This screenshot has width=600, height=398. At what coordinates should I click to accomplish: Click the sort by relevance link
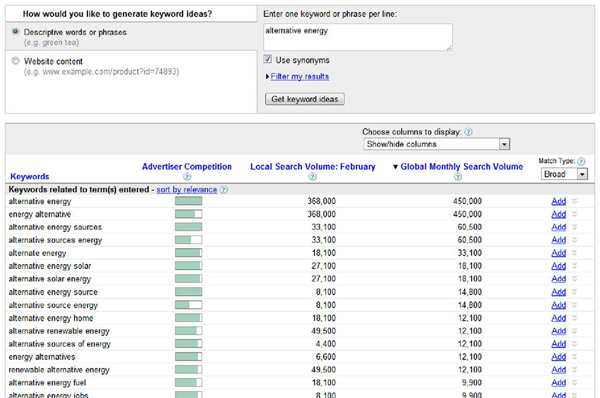[187, 190]
